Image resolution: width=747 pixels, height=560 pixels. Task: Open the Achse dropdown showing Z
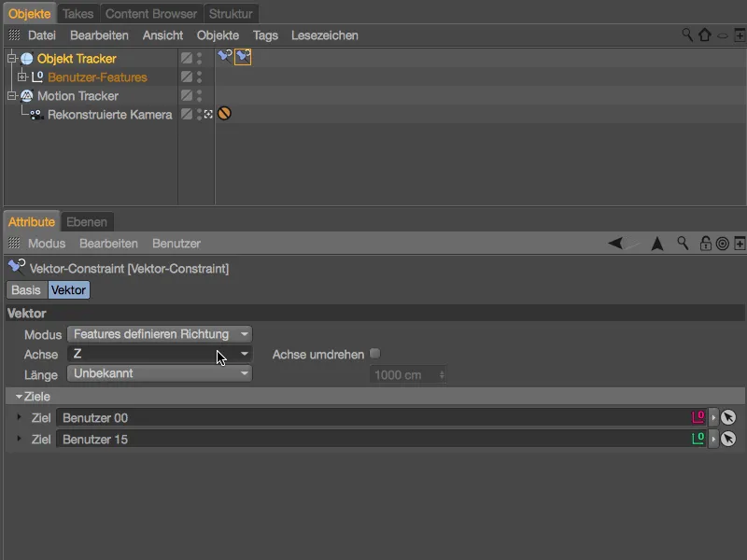(x=160, y=354)
